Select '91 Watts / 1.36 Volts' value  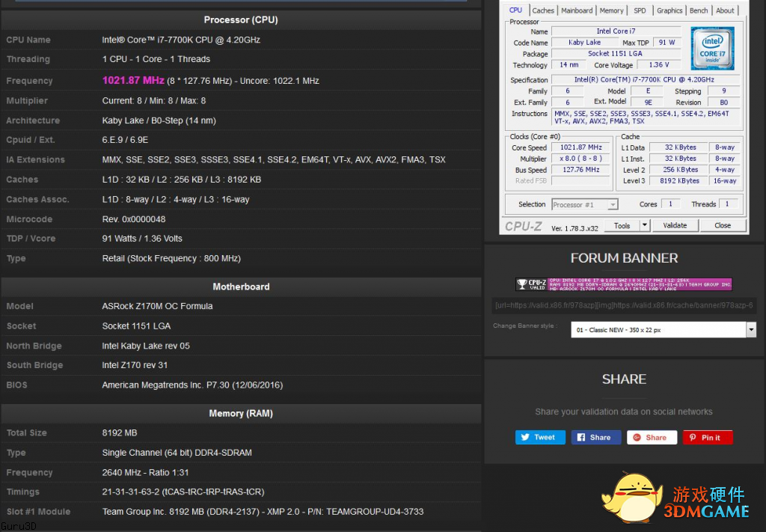(142, 239)
